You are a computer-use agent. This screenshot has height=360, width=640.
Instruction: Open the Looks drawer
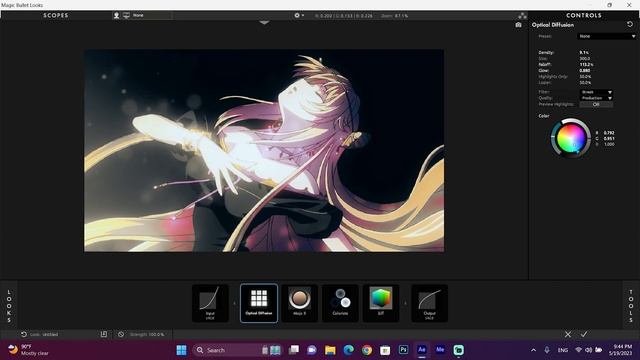9,306
